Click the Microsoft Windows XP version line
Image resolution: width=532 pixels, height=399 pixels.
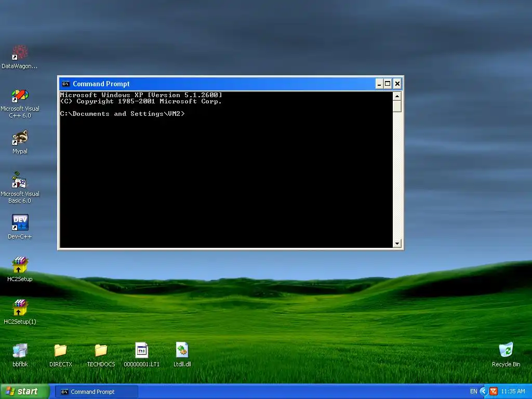coord(141,95)
